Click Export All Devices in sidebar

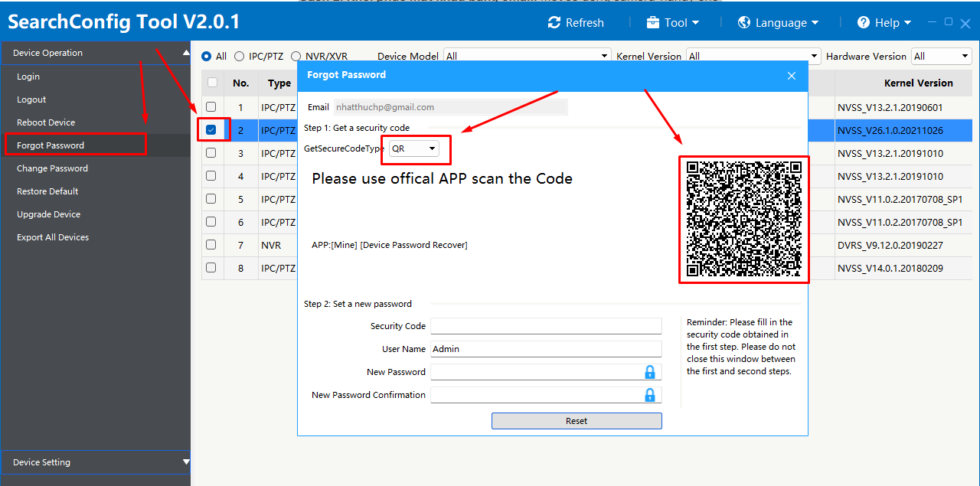[x=53, y=237]
